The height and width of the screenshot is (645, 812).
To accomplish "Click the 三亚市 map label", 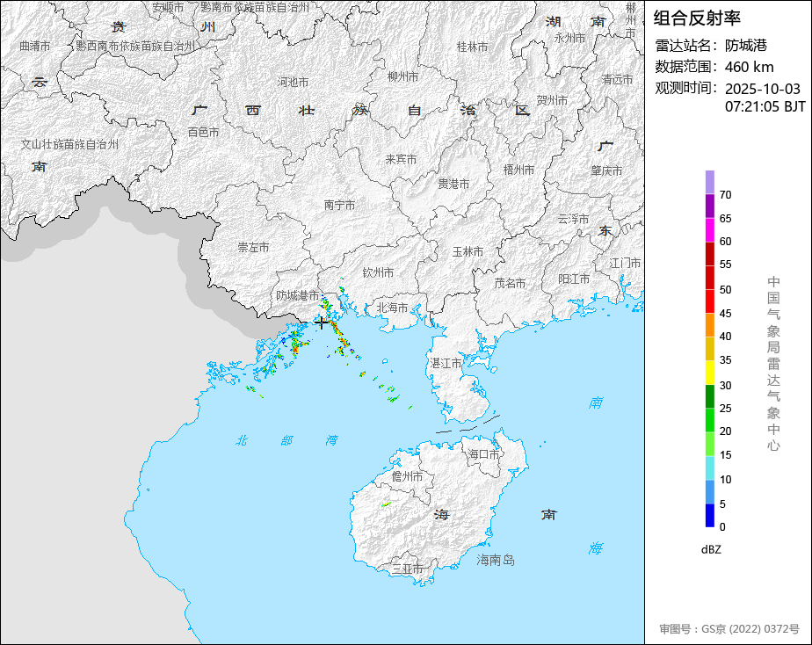I will tap(408, 569).
